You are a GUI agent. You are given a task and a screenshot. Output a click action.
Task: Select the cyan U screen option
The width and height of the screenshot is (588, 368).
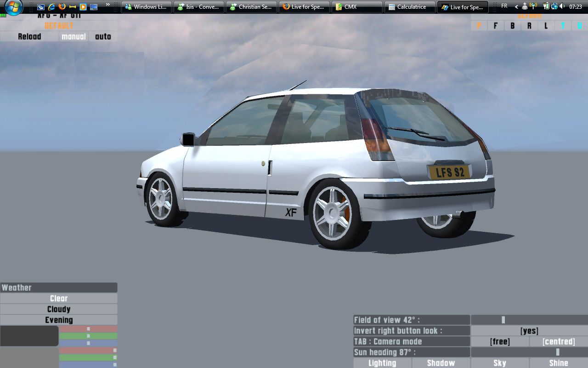(x=580, y=26)
